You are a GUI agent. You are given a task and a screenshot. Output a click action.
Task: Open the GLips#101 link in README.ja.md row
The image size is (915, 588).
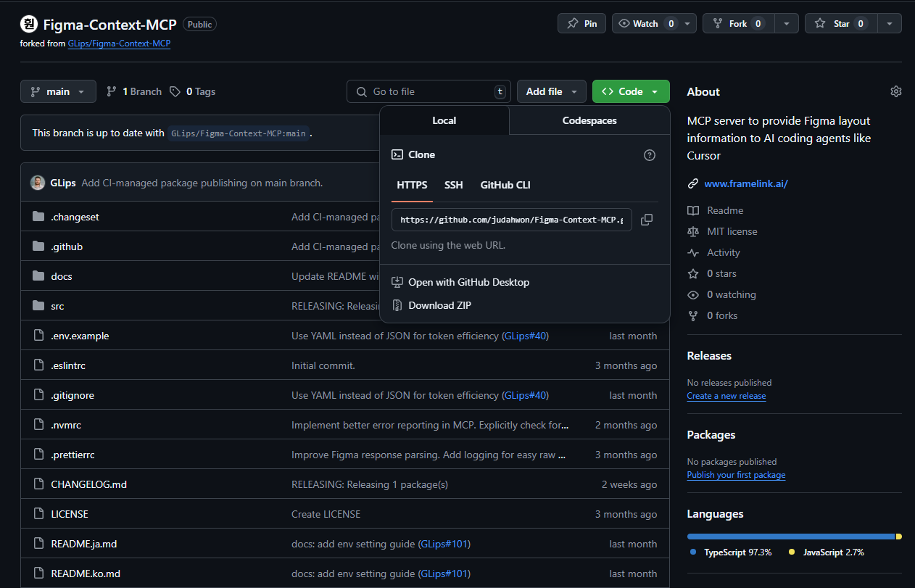coord(445,544)
